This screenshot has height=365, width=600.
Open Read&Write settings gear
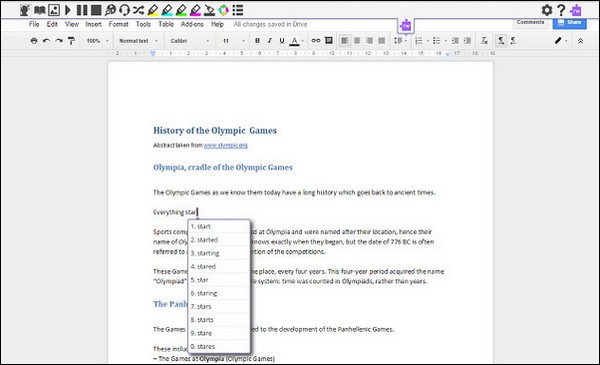[547, 10]
